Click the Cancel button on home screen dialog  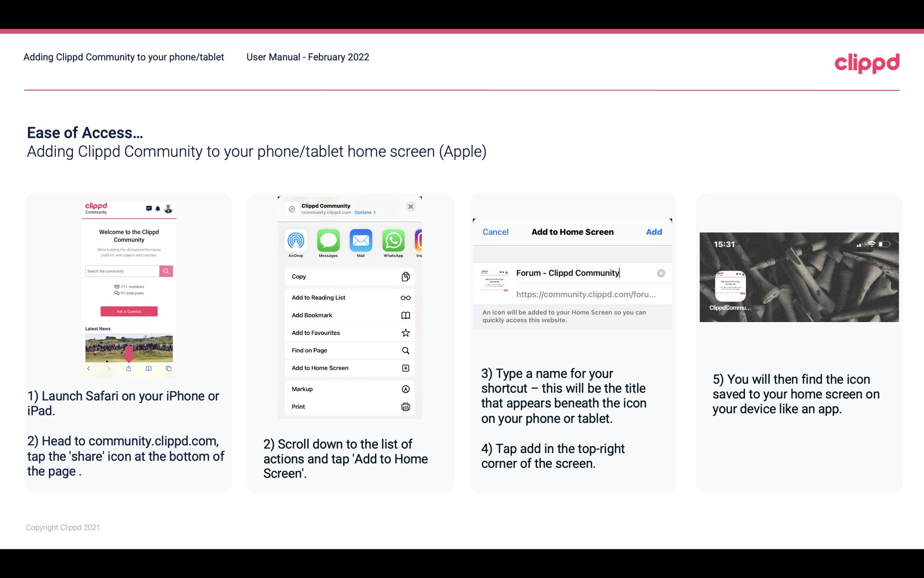tap(495, 232)
